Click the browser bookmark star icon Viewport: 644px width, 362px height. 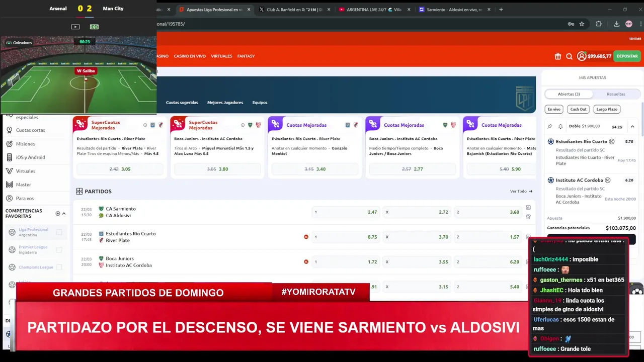coord(582,24)
